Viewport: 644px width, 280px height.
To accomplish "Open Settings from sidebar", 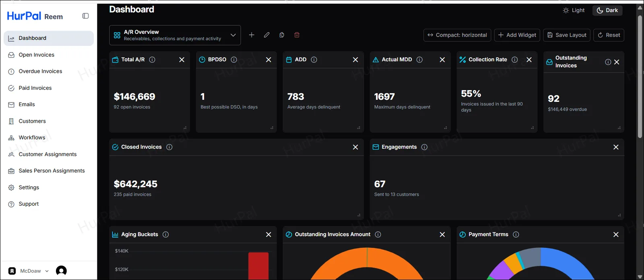I will [x=49, y=187].
